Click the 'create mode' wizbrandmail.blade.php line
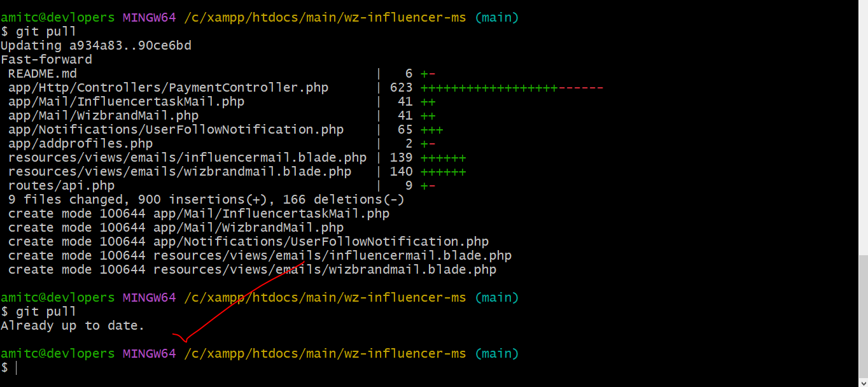 [x=252, y=269]
